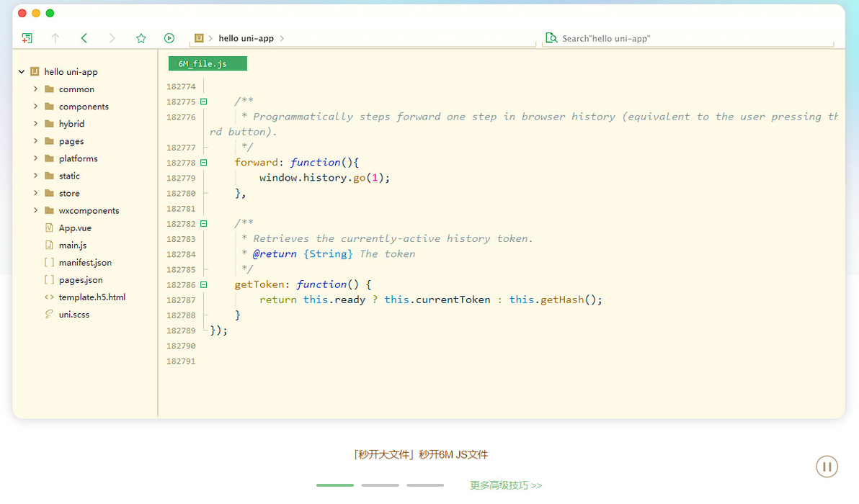The height and width of the screenshot is (504, 859).
Task: Expand the wxcomponents folder
Action: click(x=35, y=210)
